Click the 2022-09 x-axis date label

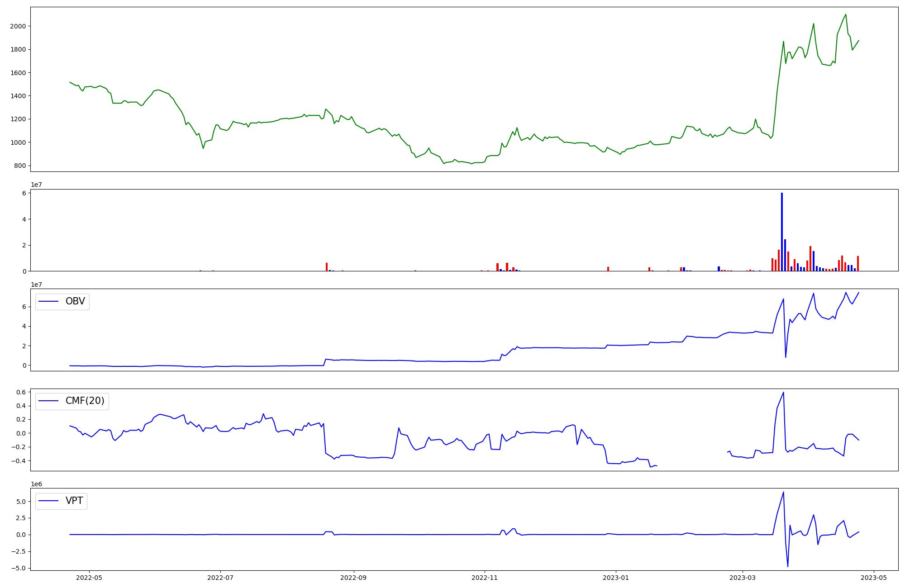[353, 577]
